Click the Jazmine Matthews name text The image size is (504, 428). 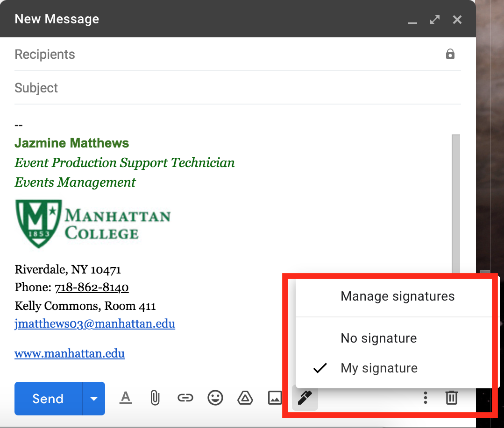[x=71, y=143]
